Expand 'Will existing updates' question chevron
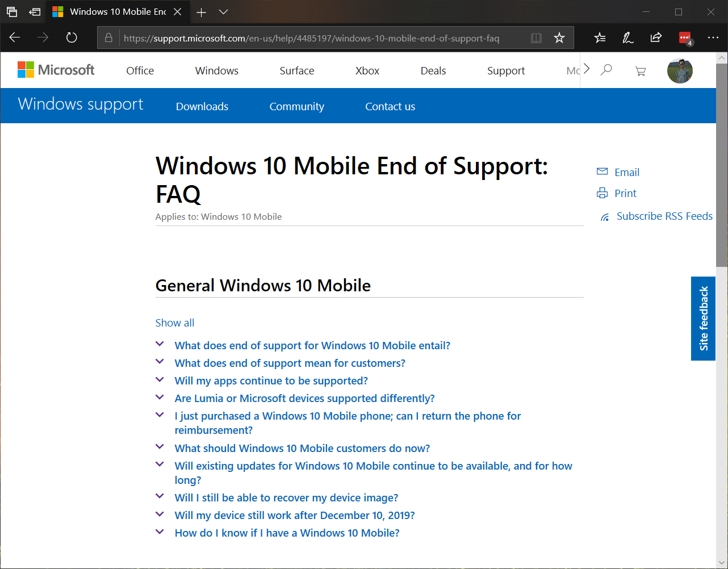 point(160,465)
